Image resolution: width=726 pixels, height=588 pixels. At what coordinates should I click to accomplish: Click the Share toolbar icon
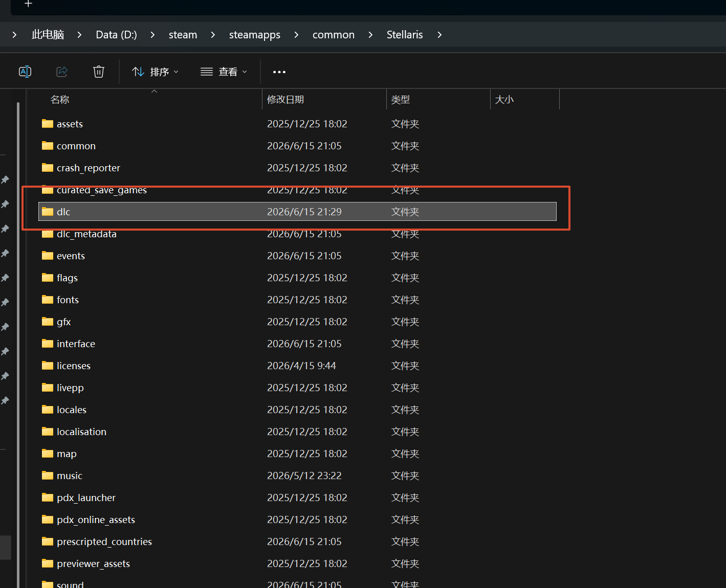pyautogui.click(x=62, y=72)
